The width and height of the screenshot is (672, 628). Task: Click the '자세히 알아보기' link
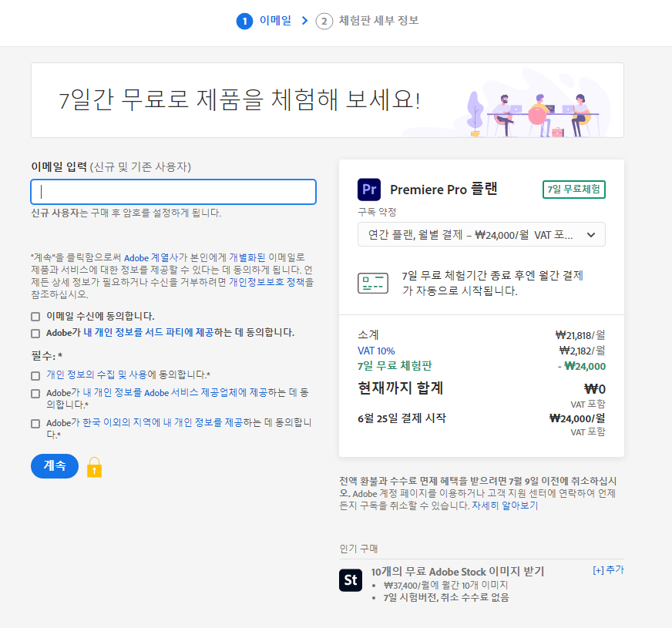click(505, 505)
